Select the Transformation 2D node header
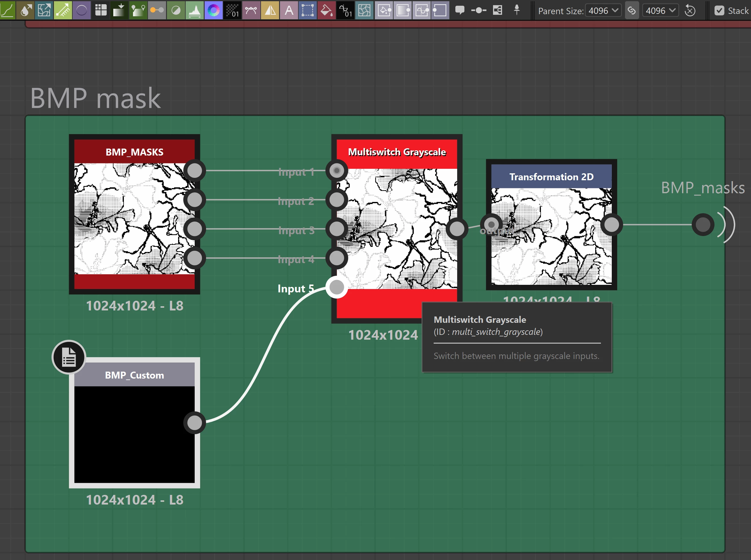 tap(551, 177)
